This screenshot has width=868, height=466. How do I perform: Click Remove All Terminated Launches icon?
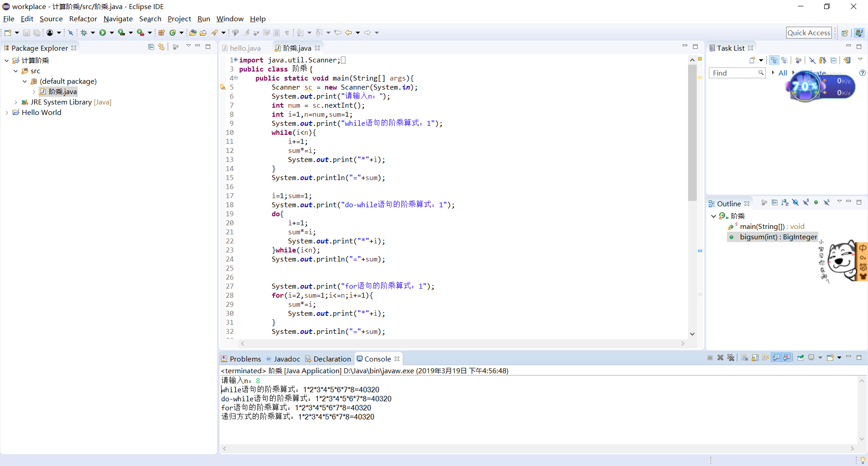(x=731, y=358)
